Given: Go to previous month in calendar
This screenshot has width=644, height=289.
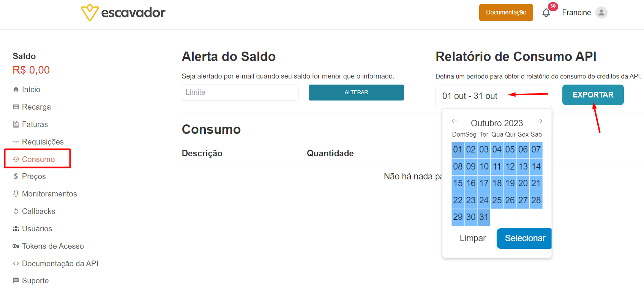Looking at the screenshot, I should [x=455, y=121].
